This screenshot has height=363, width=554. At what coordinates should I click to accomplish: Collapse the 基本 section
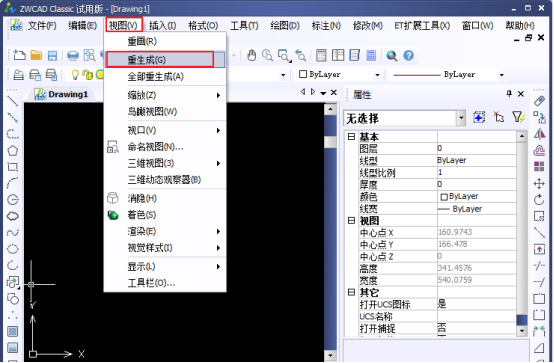point(351,136)
